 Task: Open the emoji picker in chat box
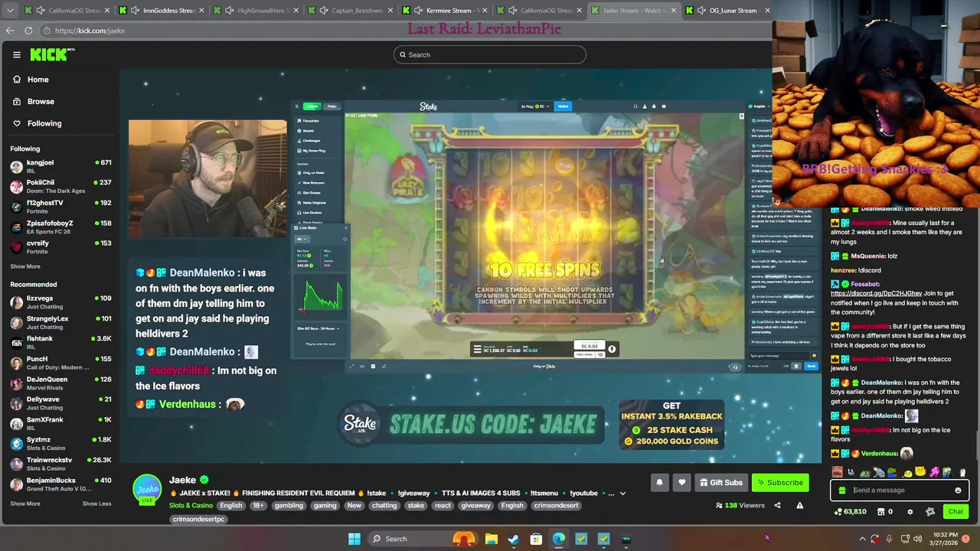pos(958,491)
